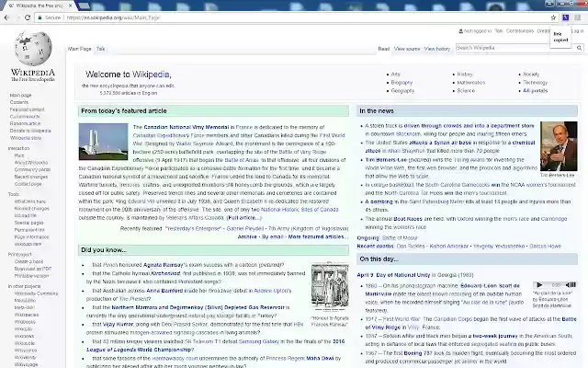588x368 pixels.
Task: Click What links here in Tools
Action: tap(30, 201)
